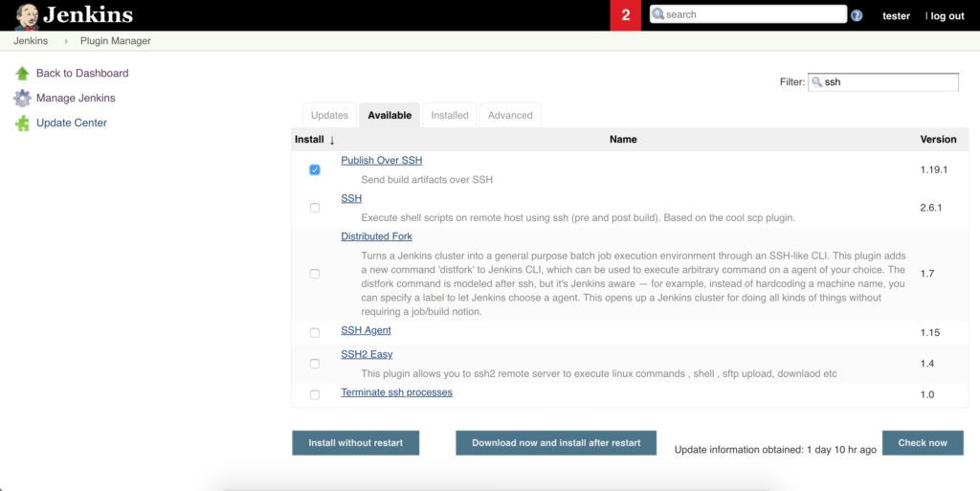
Task: Click version 1.4 of SSH2 Easy
Action: click(x=926, y=364)
